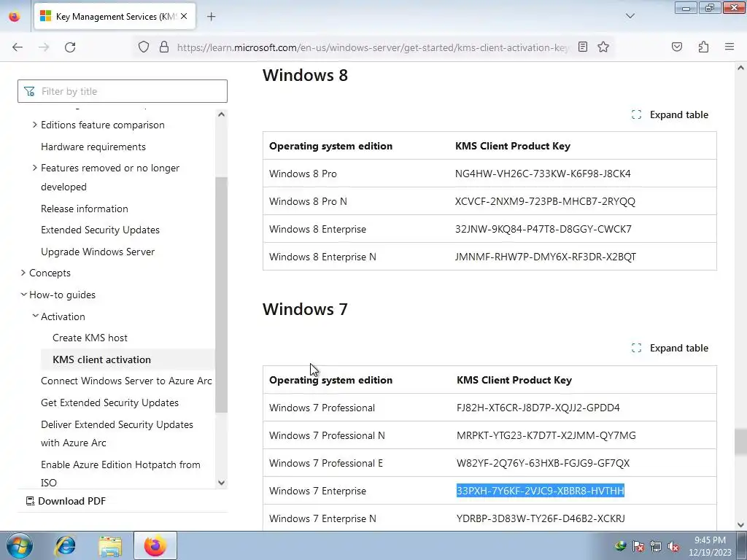
Task: Click highlighted Windows 7 Enterprise key
Action: (x=541, y=491)
